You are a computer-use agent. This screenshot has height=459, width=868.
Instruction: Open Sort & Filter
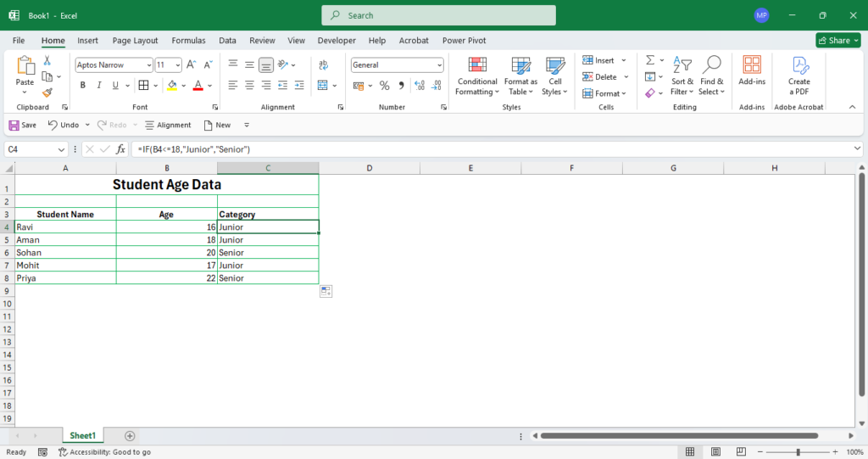click(x=682, y=76)
